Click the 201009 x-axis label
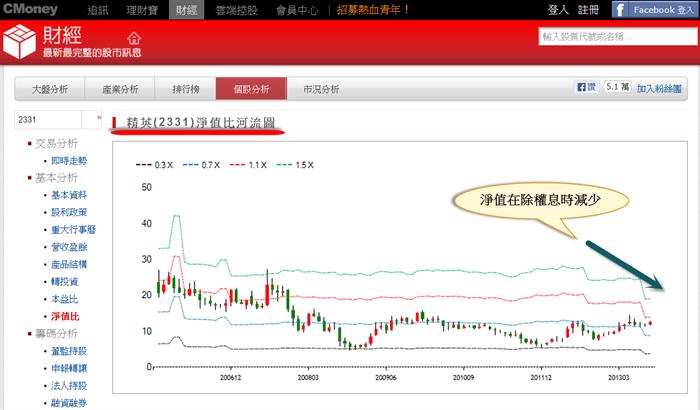The image size is (700, 410). point(463,377)
